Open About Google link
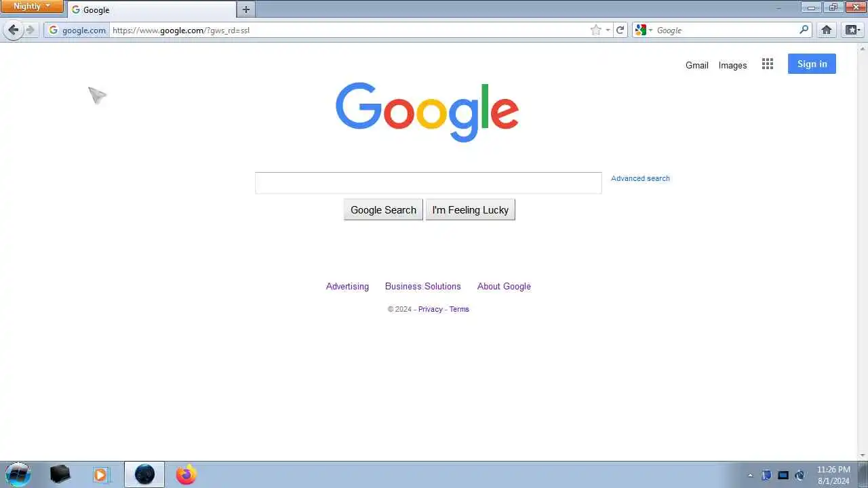The width and height of the screenshot is (868, 488). tap(504, 286)
